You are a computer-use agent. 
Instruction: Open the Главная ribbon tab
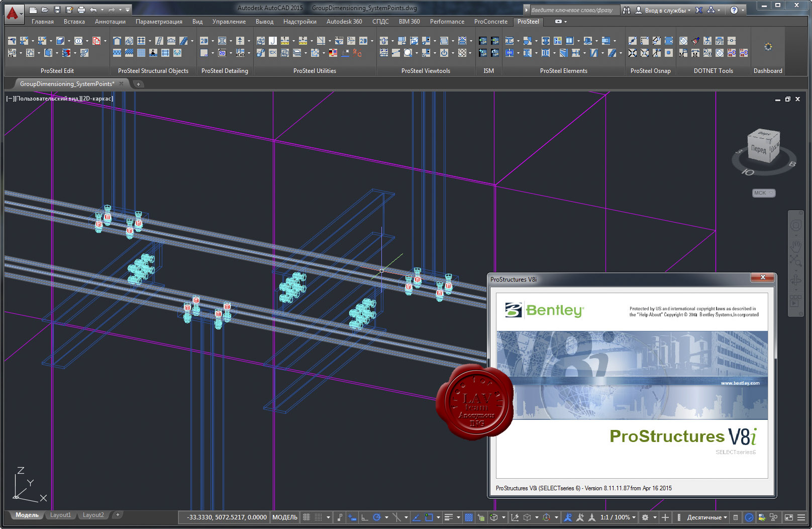click(43, 22)
